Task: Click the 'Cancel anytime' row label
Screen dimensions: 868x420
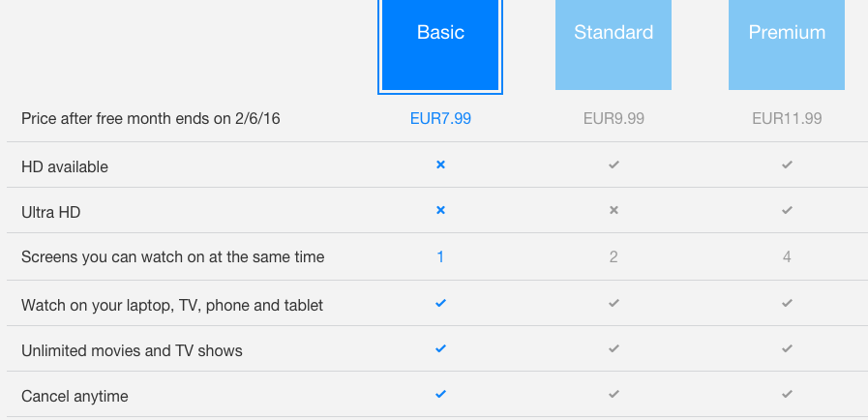Action: [x=75, y=396]
